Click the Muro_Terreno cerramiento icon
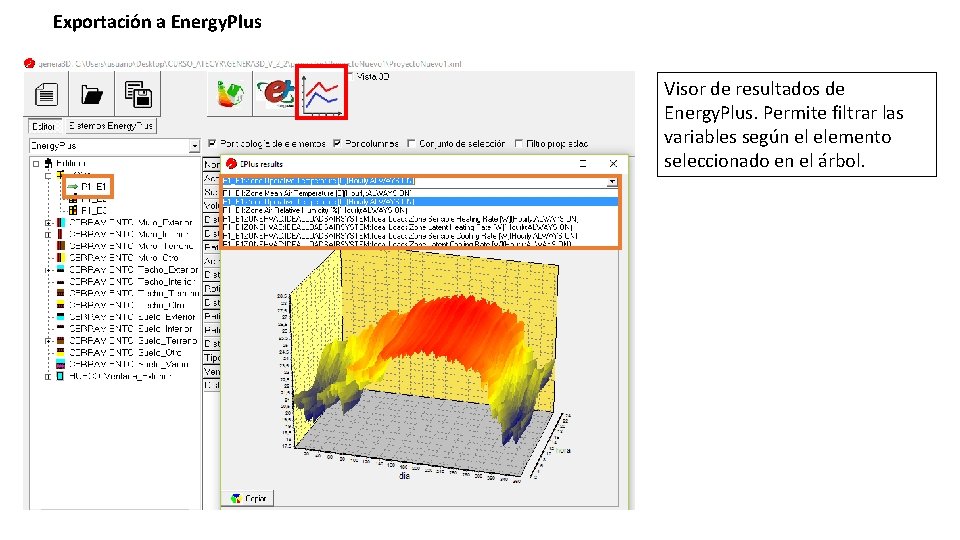960x540 pixels. [x=61, y=246]
